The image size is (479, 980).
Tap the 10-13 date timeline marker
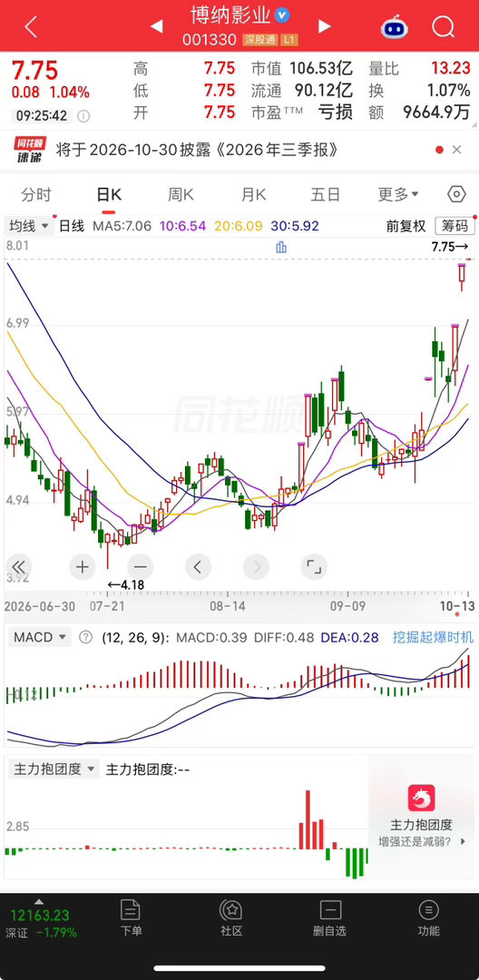tap(458, 606)
